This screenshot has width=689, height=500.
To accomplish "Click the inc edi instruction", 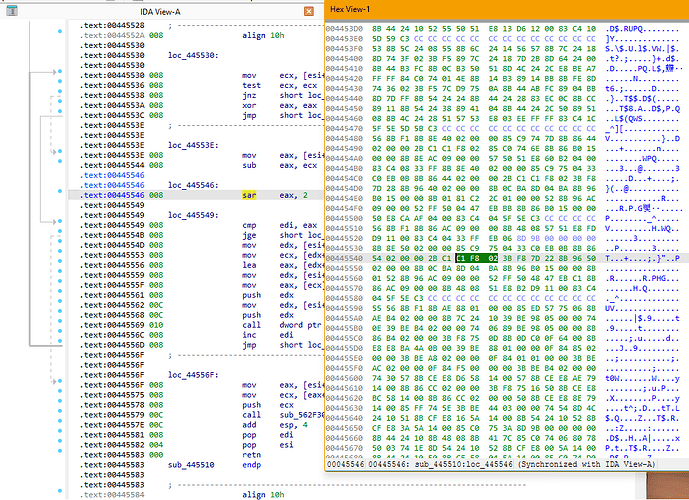I will coord(268,335).
